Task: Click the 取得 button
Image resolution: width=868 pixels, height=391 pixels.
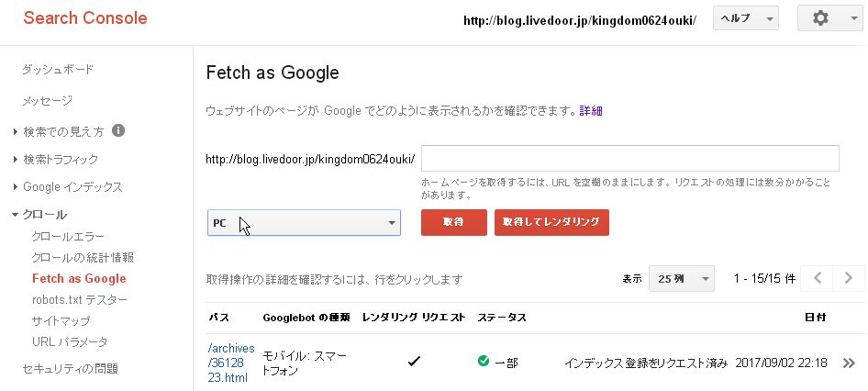Action: tap(453, 223)
